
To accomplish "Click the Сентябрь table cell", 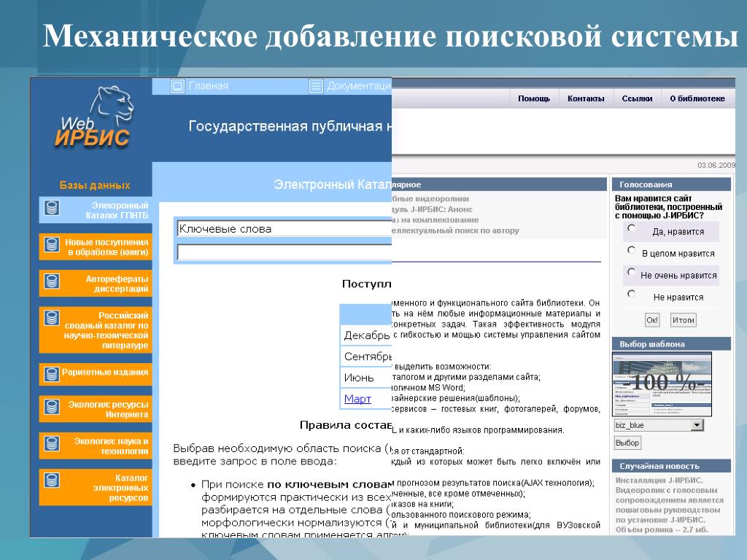I will pyautogui.click(x=366, y=356).
